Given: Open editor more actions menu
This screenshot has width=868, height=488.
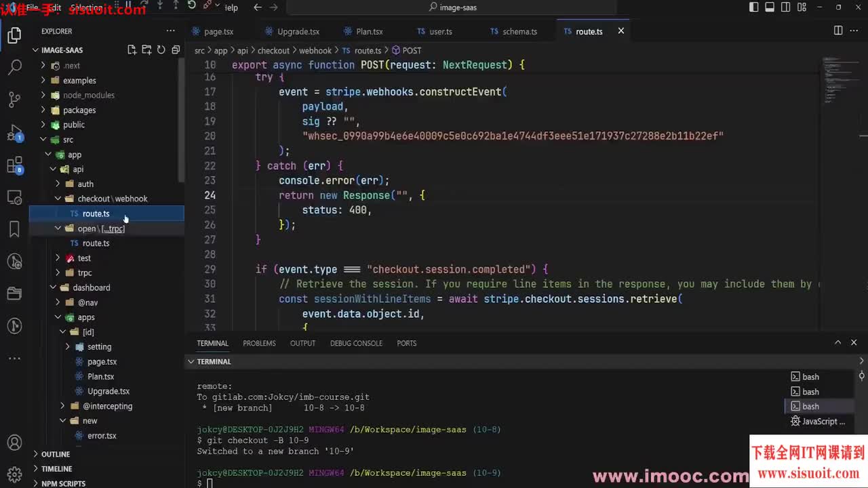Looking at the screenshot, I should [854, 31].
